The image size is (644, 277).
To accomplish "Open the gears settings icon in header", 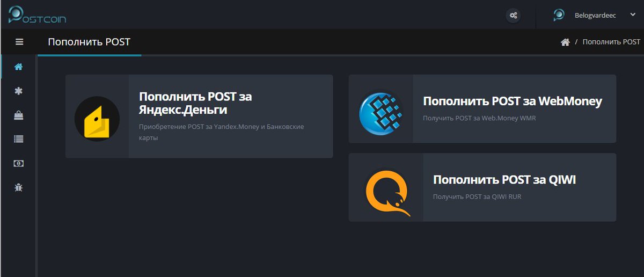I will click(x=514, y=15).
